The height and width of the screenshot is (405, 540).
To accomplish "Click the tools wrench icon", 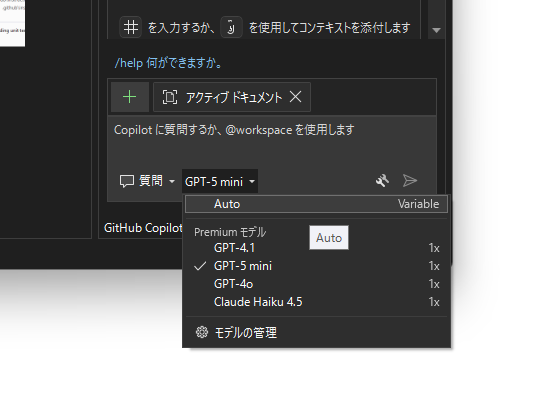I will coord(382,180).
